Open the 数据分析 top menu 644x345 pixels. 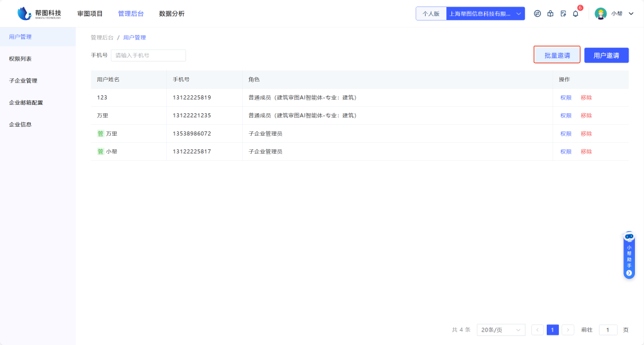click(171, 14)
